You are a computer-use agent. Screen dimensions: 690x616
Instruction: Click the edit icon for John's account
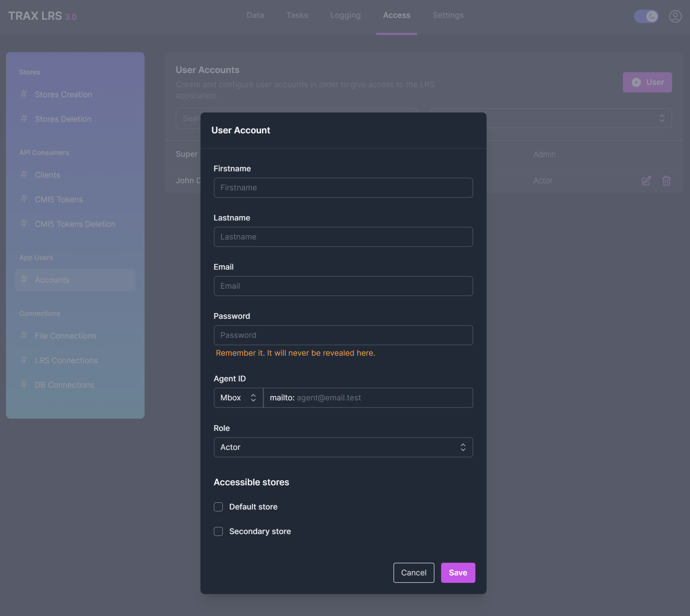tap(646, 181)
